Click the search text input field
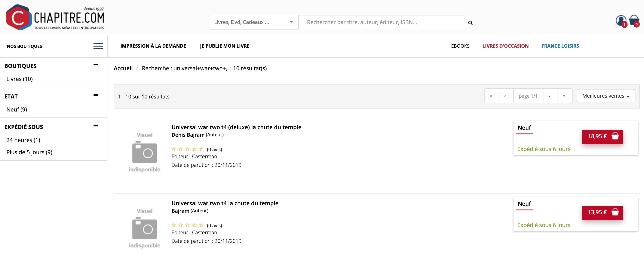Viewport: 644px width, 258px height. coord(381,22)
